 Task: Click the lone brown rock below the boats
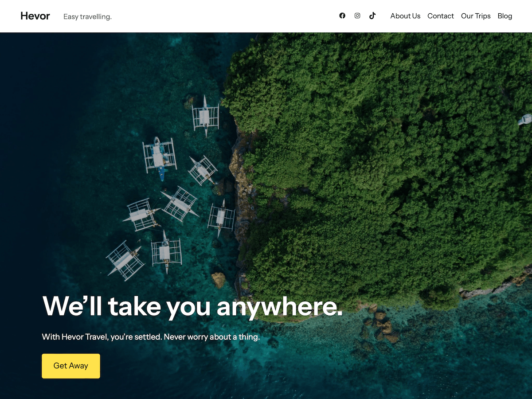[218, 279]
